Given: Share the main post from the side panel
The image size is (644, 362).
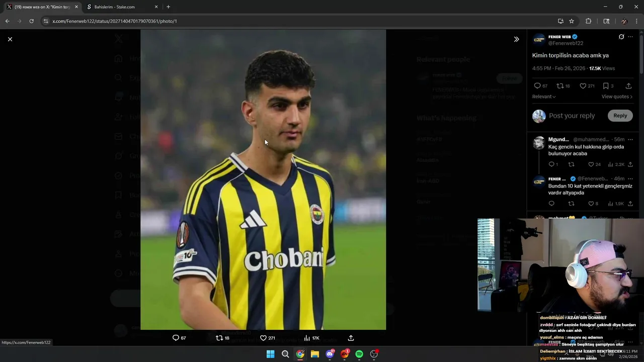Looking at the screenshot, I should pos(628,86).
